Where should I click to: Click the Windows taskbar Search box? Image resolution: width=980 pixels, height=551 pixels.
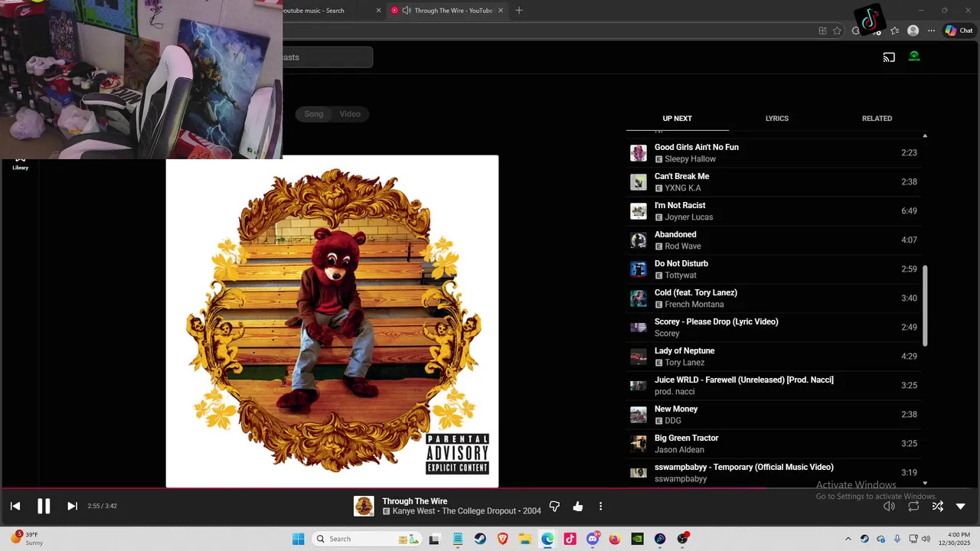pos(367,539)
